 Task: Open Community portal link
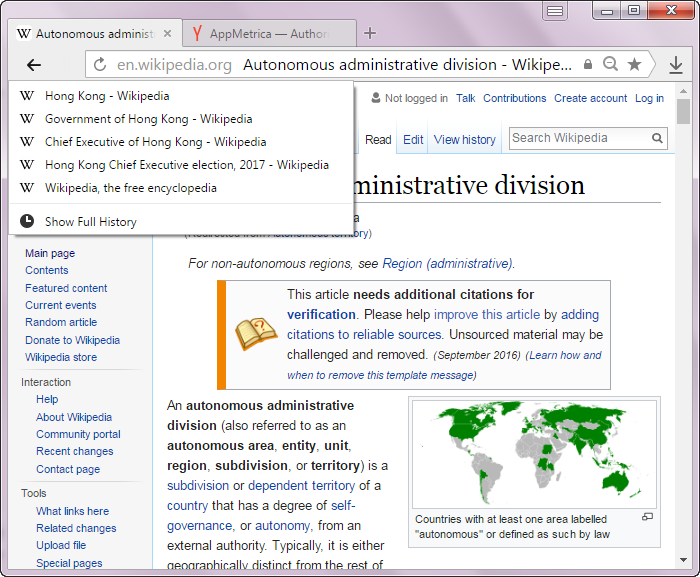coord(79,434)
